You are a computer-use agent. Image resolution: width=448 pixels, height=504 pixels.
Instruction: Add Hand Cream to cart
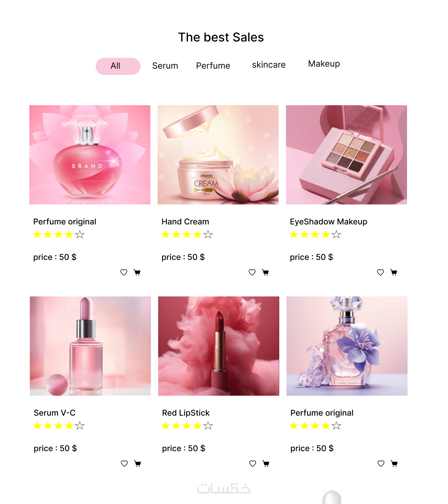pos(265,272)
